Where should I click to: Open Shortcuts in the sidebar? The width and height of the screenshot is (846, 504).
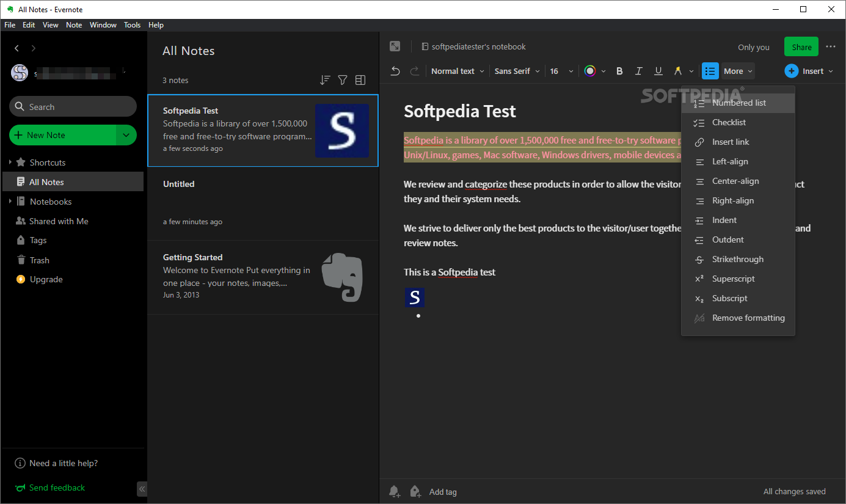(x=48, y=163)
